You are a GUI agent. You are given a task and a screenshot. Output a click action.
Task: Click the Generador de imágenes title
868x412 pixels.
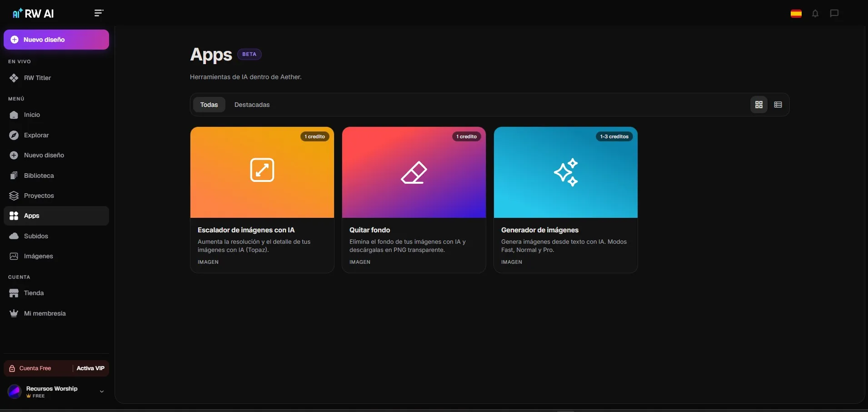click(x=540, y=230)
